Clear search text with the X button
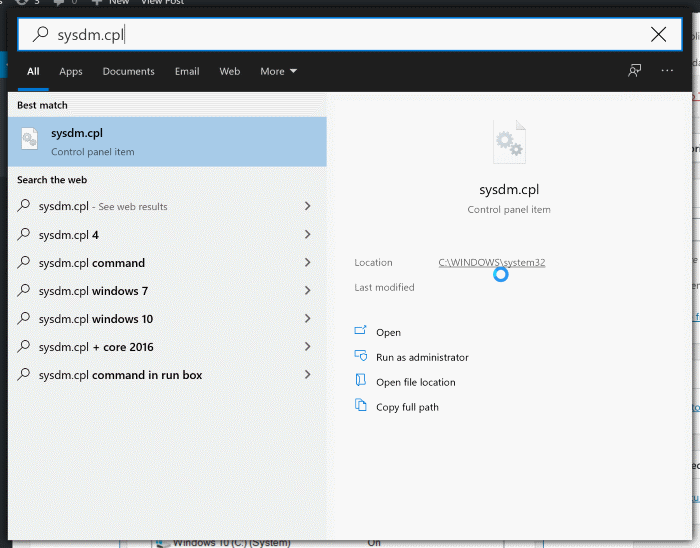Screen dimensions: 700x548 658,34
